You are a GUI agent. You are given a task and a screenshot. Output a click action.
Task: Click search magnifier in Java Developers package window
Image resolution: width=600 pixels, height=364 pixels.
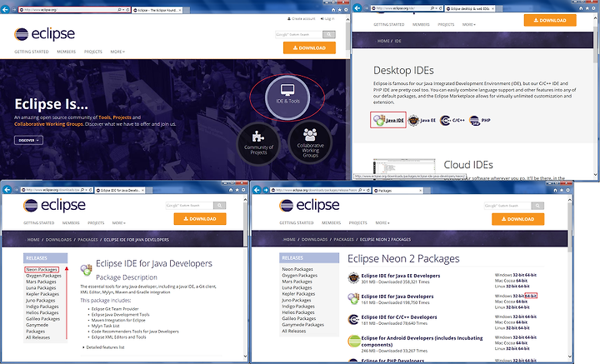(x=220, y=206)
